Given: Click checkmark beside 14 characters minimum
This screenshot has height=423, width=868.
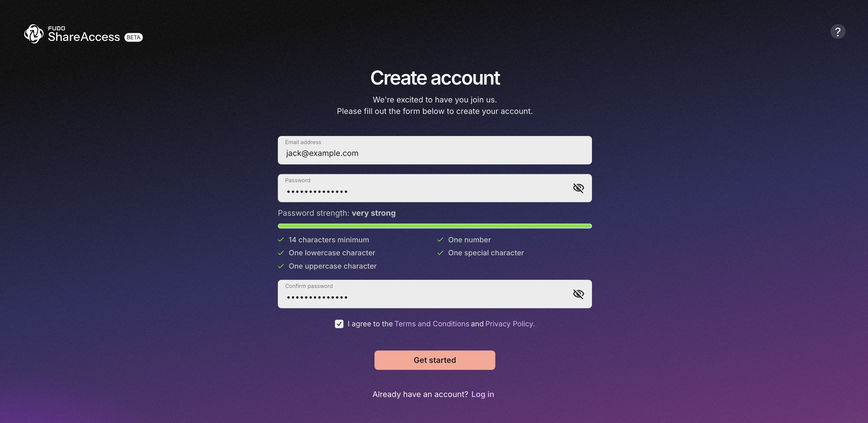Looking at the screenshot, I should [x=281, y=240].
